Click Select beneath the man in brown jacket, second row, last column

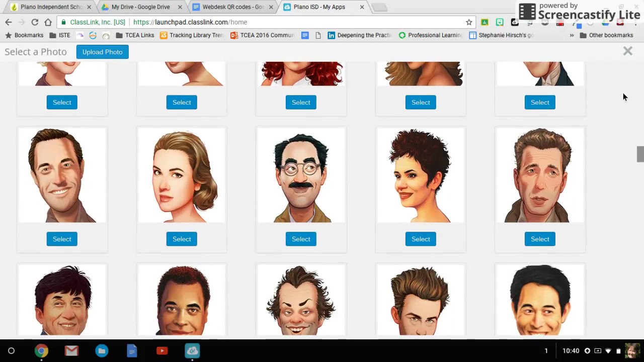(540, 239)
